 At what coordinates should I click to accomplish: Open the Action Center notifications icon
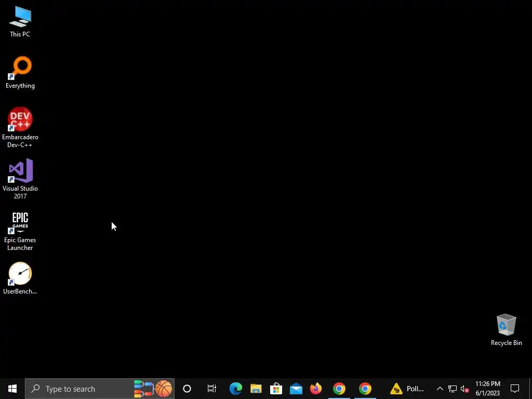coord(515,389)
